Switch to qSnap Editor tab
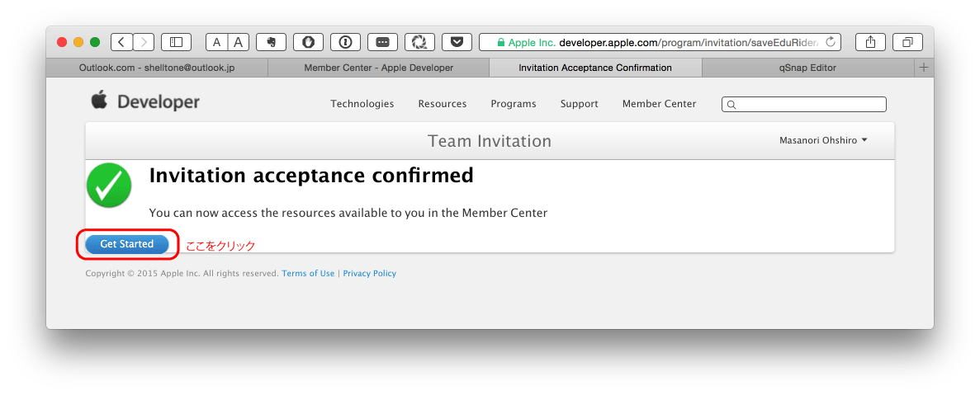 coord(808,68)
